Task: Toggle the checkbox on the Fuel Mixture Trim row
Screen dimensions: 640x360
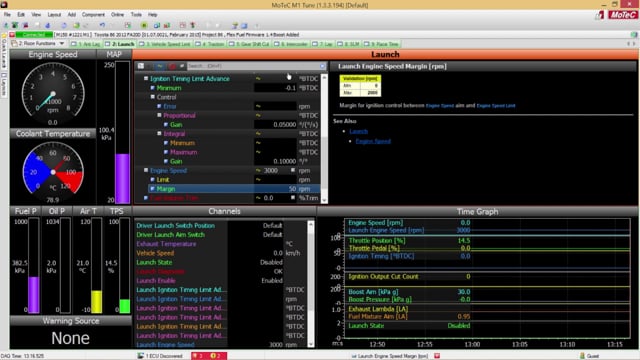Action: [x=293, y=198]
